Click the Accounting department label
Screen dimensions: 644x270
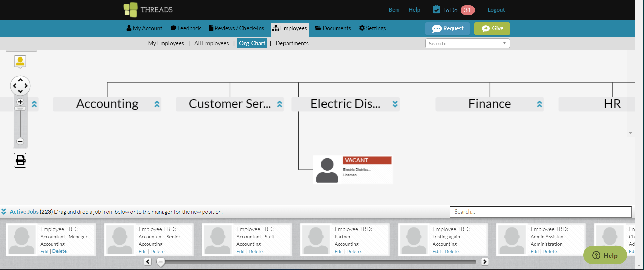[107, 104]
